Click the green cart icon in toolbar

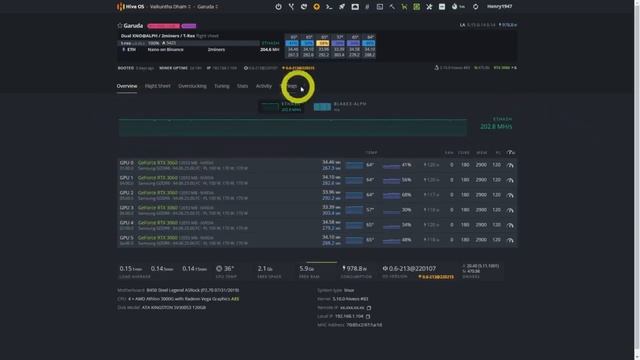point(404,7)
